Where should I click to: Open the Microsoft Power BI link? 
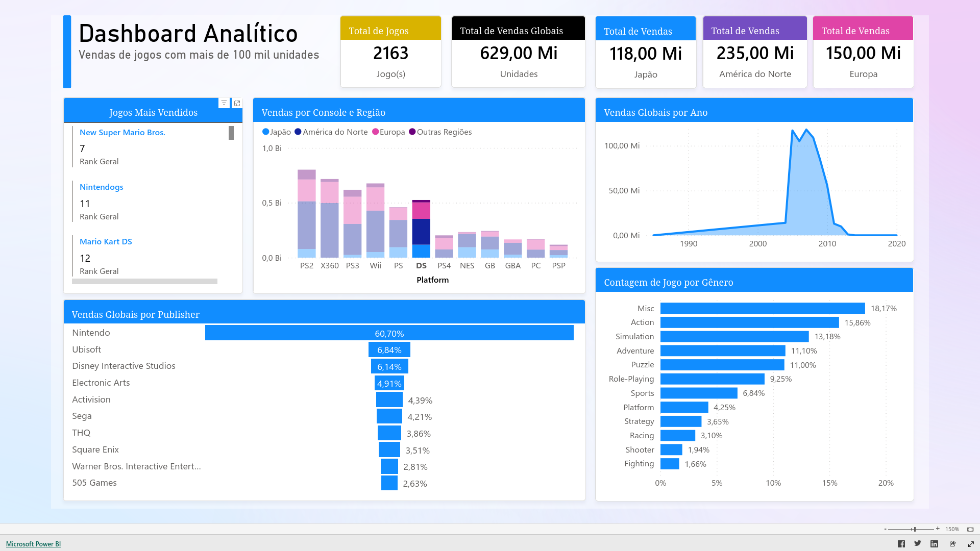point(33,544)
